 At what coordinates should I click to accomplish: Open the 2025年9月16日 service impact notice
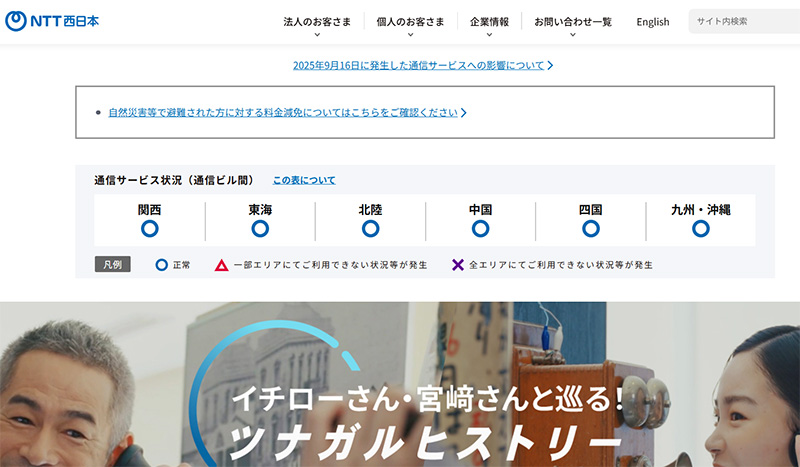(x=418, y=65)
